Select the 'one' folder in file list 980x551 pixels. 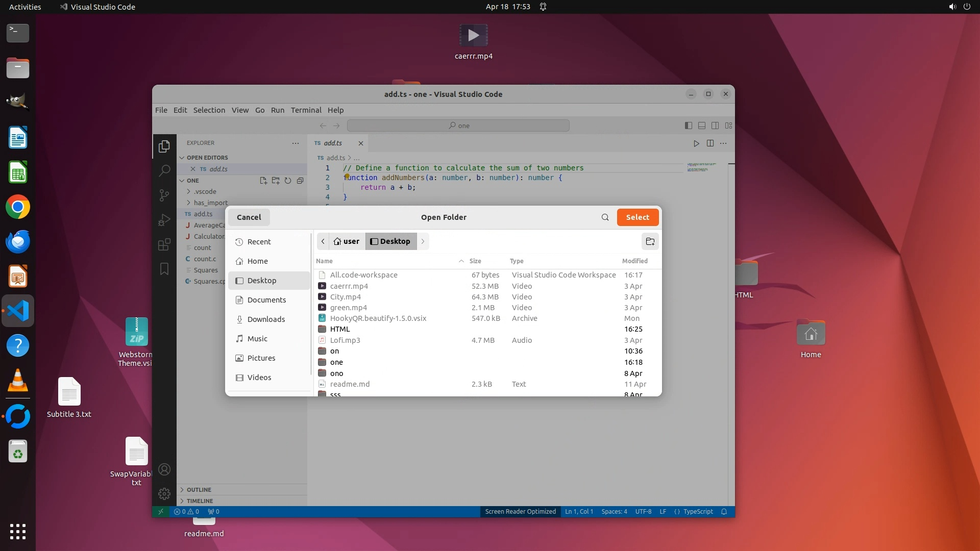pos(336,362)
